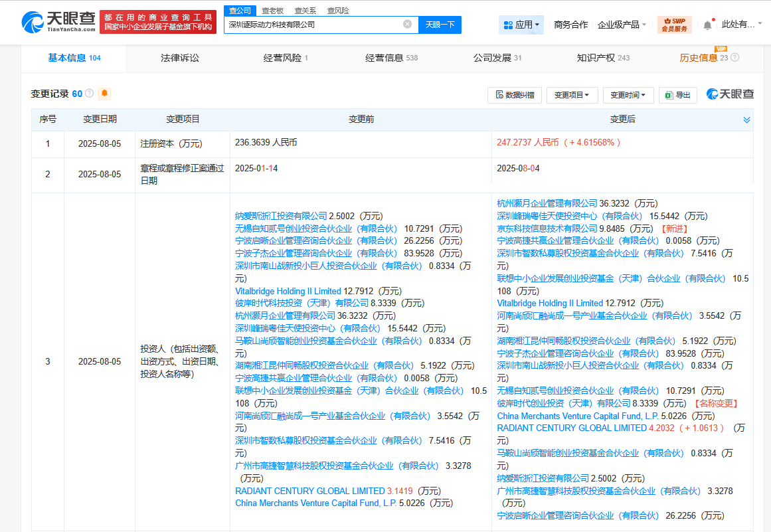Switch to 经营信息 tab
771x532 pixels.
click(391, 58)
